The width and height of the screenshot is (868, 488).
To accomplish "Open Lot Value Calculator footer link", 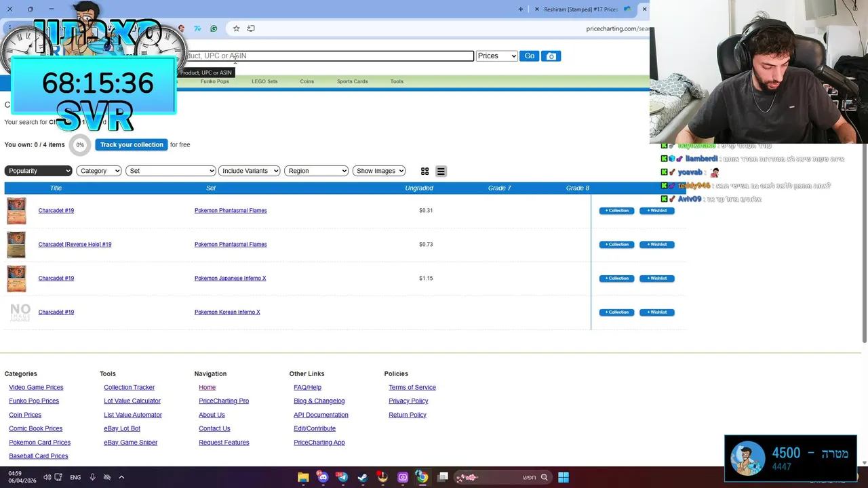I will [132, 401].
